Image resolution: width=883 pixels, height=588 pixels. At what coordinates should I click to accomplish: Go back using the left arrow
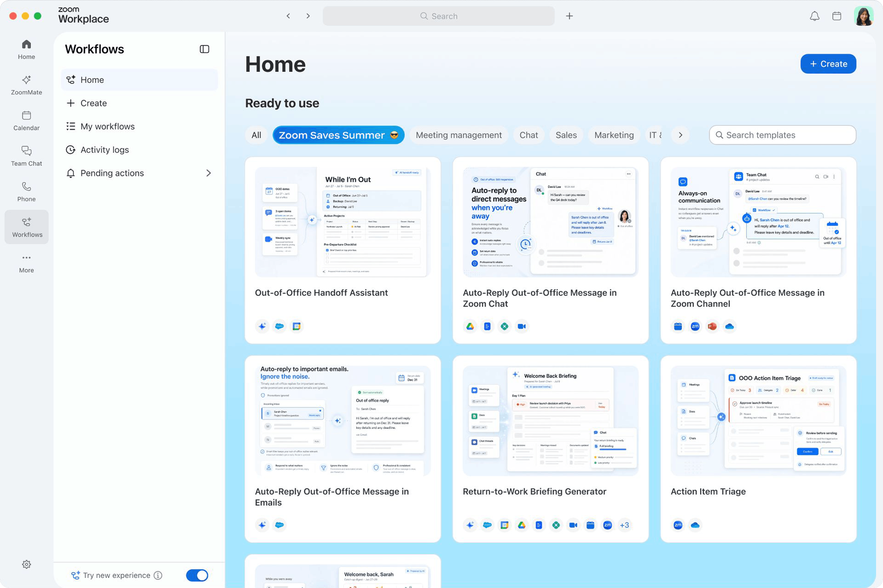[x=288, y=16]
